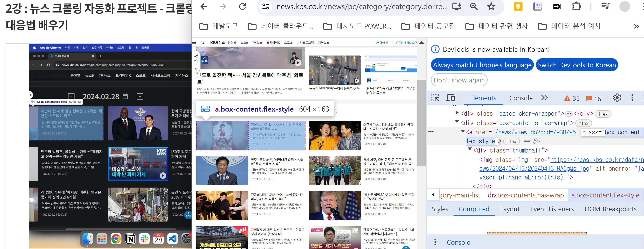The image size is (644, 249).
Task: Click the browser reload icon
Action: 242,6
